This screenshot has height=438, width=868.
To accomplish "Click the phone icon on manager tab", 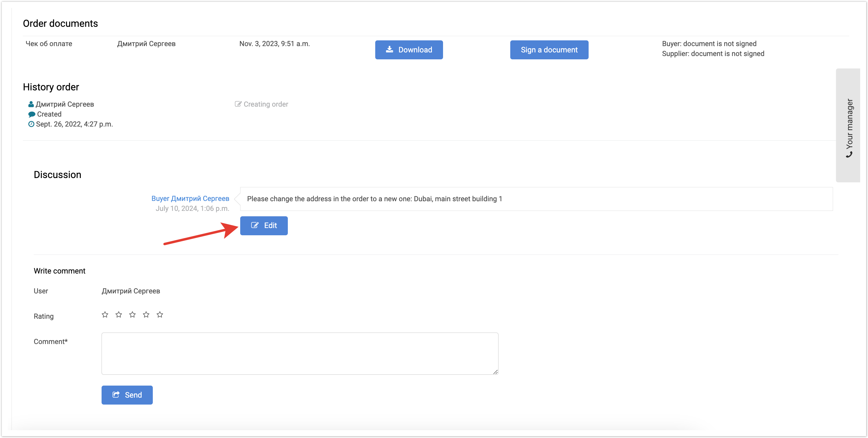I will (x=849, y=155).
